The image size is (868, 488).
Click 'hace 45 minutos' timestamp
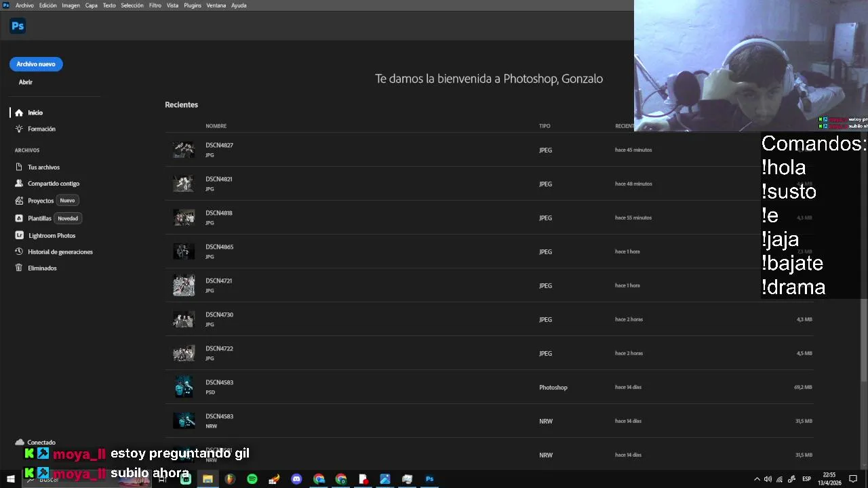(633, 150)
